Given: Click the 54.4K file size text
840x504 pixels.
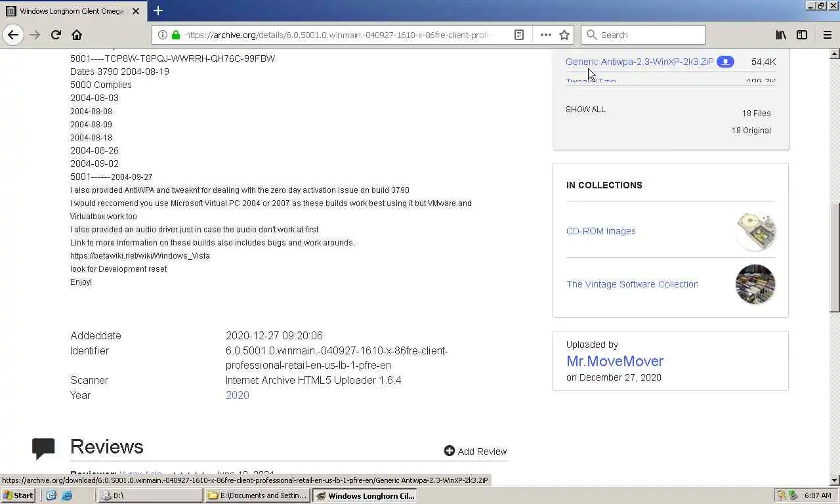Looking at the screenshot, I should (763, 62).
